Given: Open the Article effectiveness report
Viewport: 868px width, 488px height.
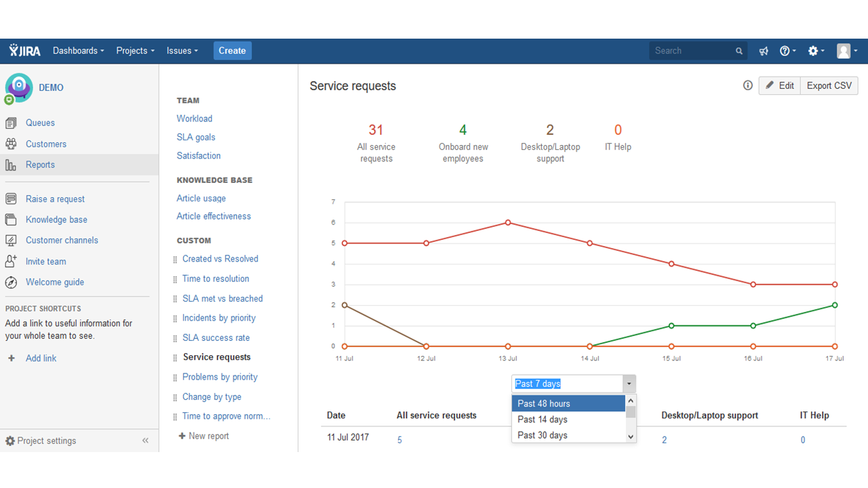Looking at the screenshot, I should (x=214, y=216).
